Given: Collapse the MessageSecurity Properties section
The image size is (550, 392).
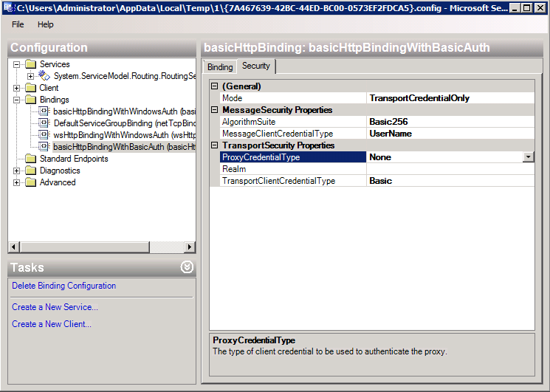Looking at the screenshot, I should pyautogui.click(x=215, y=110).
